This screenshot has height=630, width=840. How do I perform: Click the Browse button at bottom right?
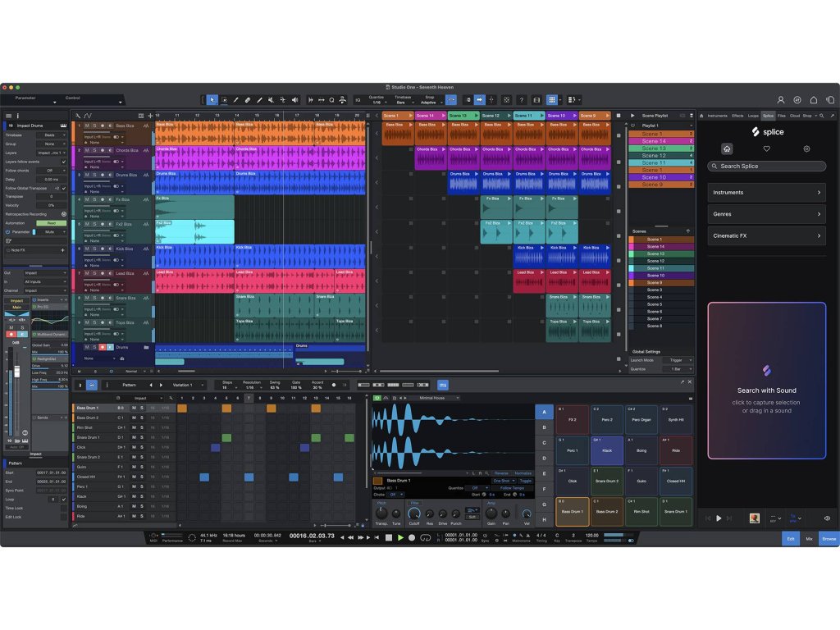[829, 539]
